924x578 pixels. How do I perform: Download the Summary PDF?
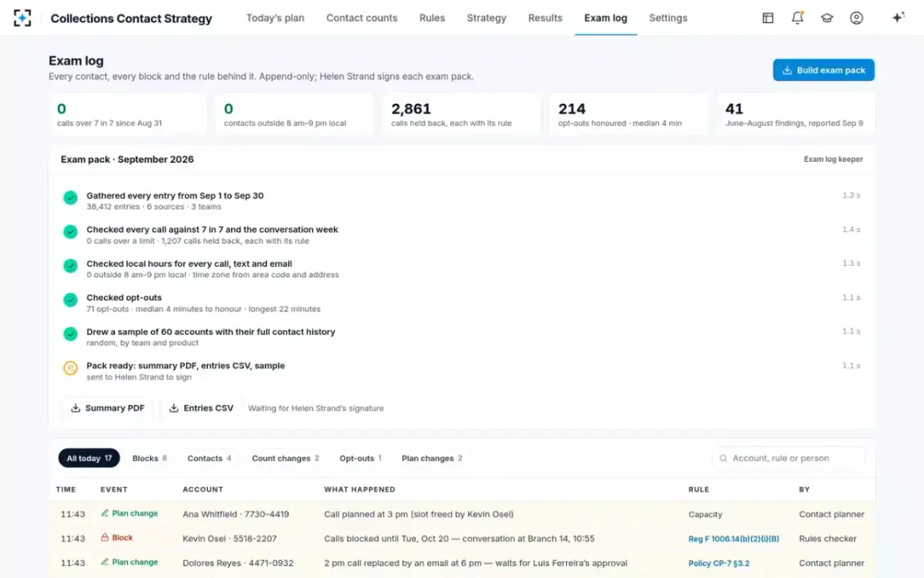click(x=107, y=408)
